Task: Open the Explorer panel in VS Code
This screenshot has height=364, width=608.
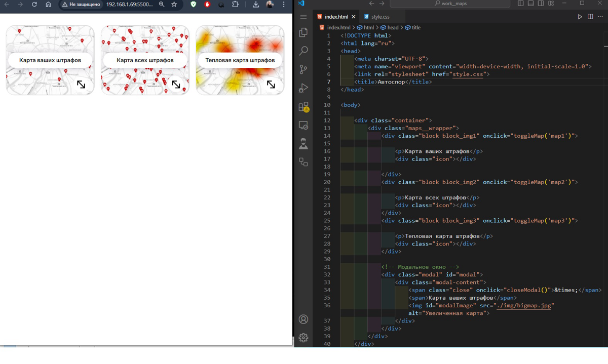Action: pos(303,32)
